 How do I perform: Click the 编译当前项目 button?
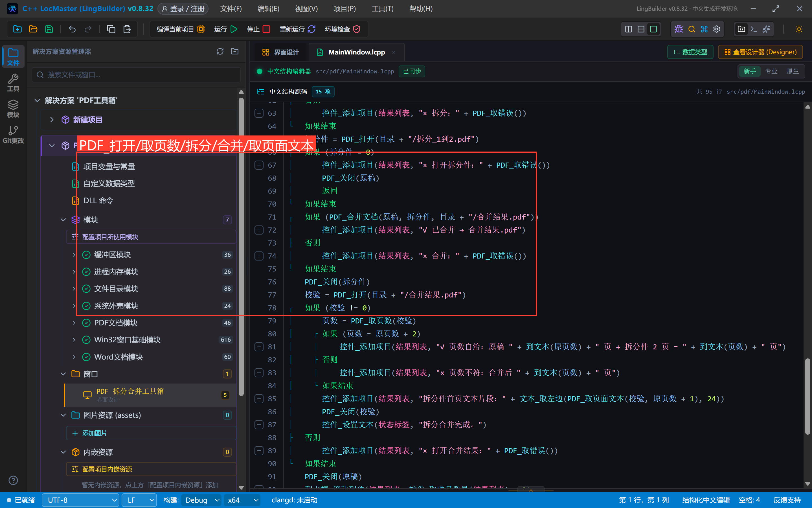[181, 29]
